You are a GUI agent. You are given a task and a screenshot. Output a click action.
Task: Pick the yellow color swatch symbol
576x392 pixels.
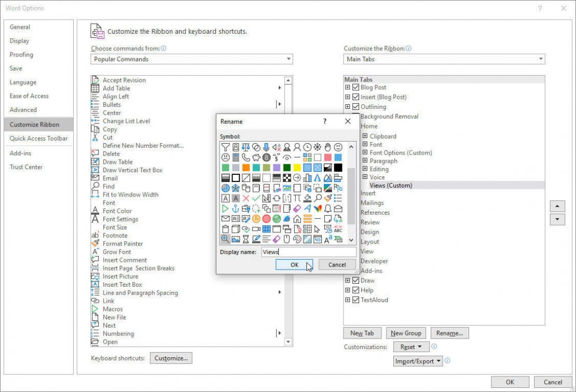[296, 167]
